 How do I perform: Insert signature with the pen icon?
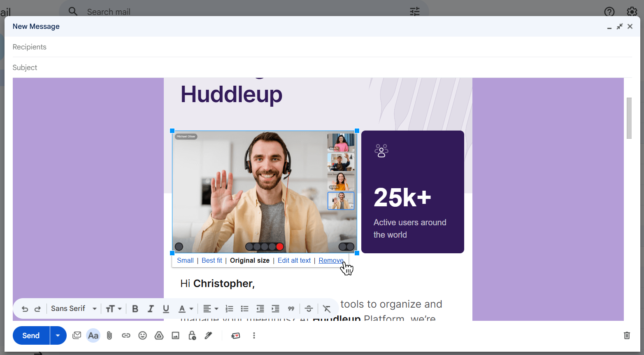pyautogui.click(x=208, y=336)
